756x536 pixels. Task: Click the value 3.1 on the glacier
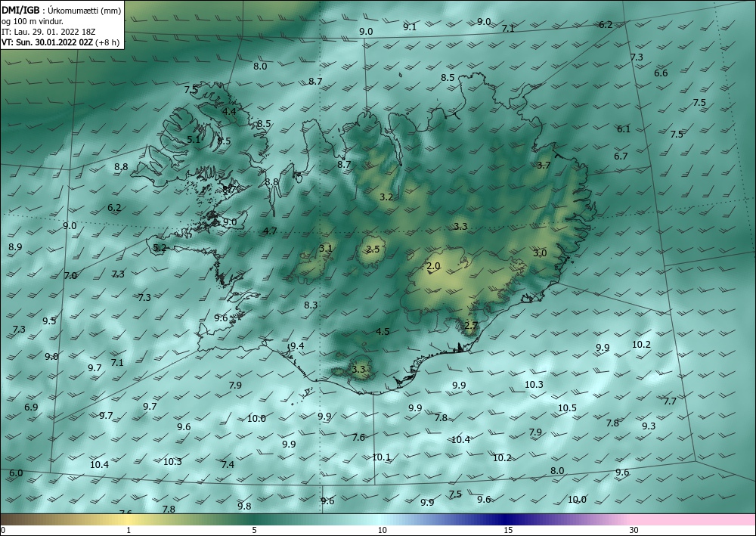326,249
